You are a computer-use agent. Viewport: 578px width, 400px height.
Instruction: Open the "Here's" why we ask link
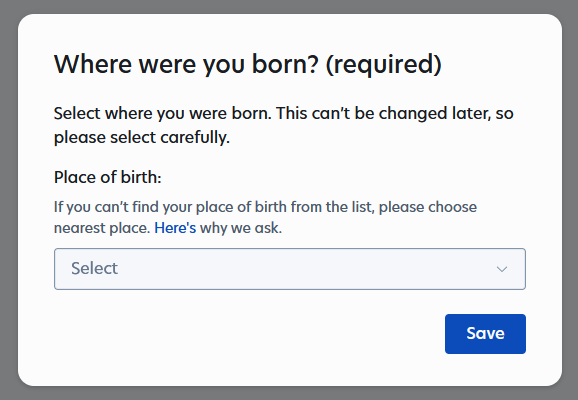[175, 228]
